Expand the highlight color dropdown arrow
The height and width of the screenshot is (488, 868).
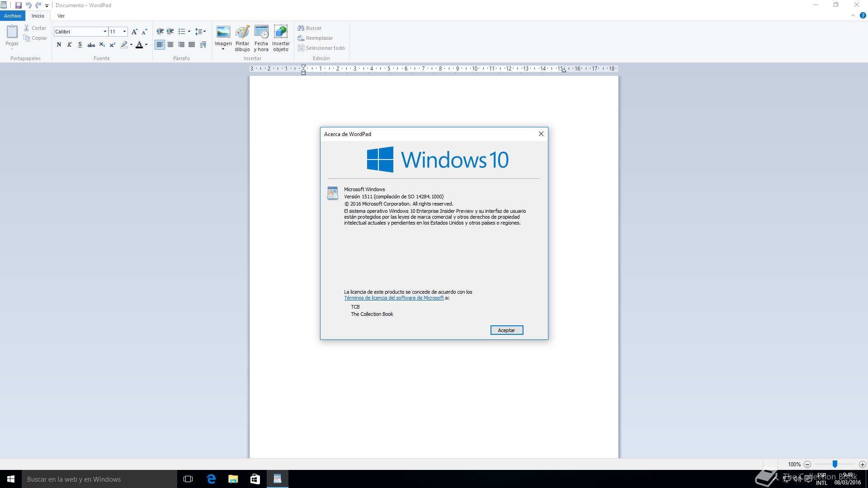coord(132,45)
